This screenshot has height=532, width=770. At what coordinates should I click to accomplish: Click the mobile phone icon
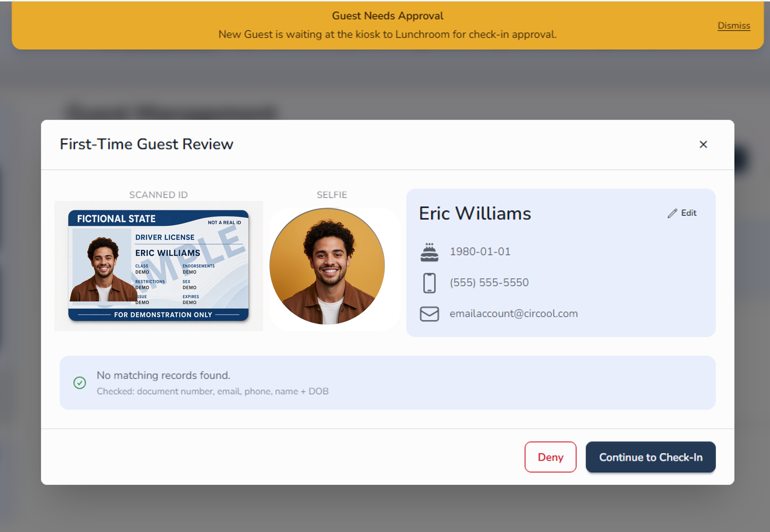429,283
